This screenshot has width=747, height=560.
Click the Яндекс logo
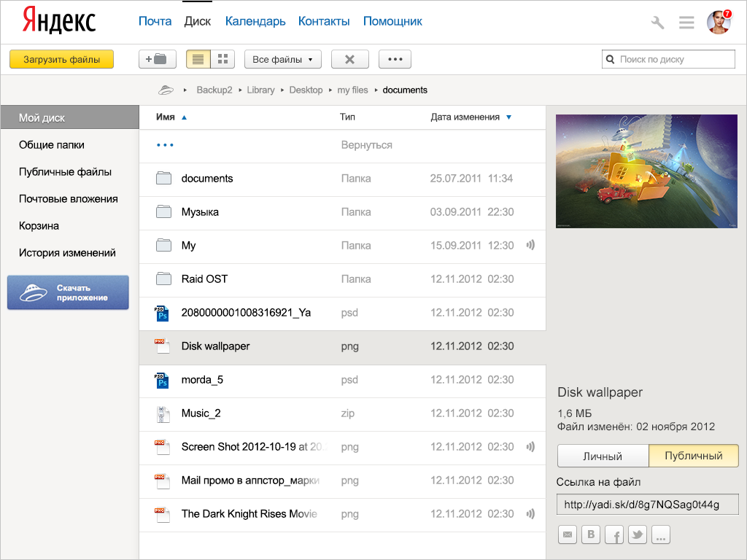[x=59, y=20]
